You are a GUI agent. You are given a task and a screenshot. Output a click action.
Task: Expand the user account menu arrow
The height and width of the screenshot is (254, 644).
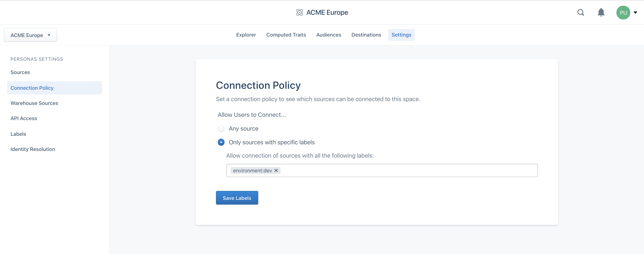click(x=635, y=13)
